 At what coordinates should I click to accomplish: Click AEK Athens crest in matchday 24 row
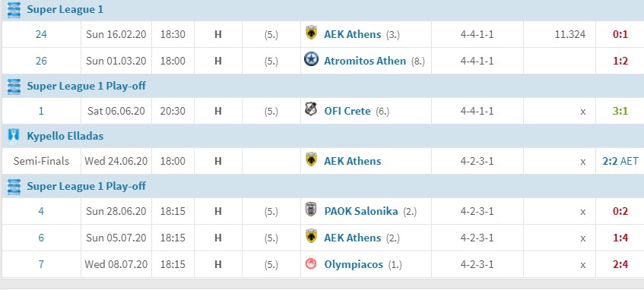[311, 33]
